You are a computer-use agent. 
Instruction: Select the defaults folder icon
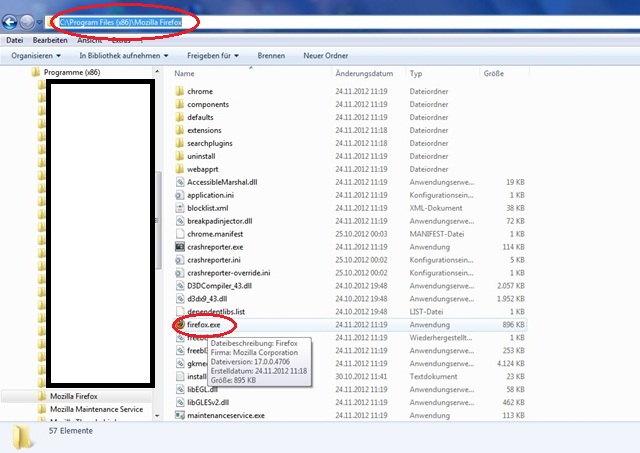pos(180,117)
